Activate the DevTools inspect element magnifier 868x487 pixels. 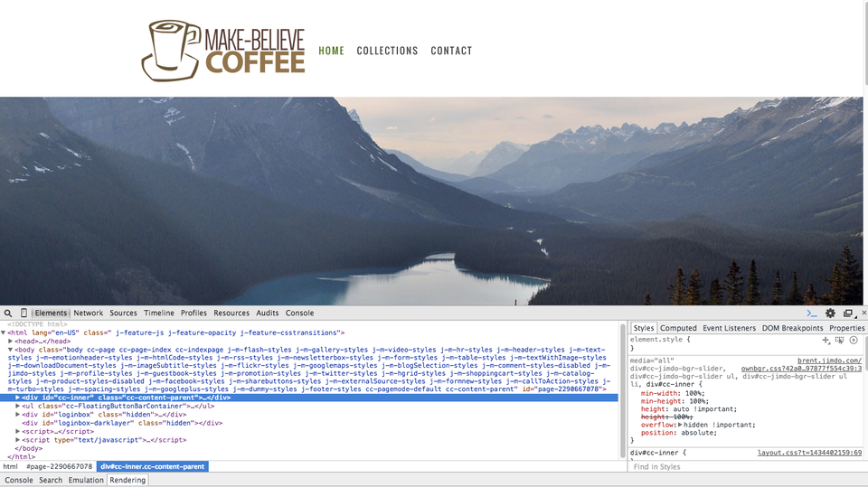pyautogui.click(x=8, y=314)
